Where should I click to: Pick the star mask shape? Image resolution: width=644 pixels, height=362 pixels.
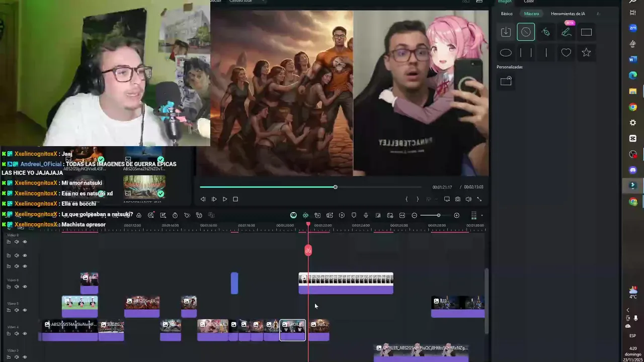586,52
